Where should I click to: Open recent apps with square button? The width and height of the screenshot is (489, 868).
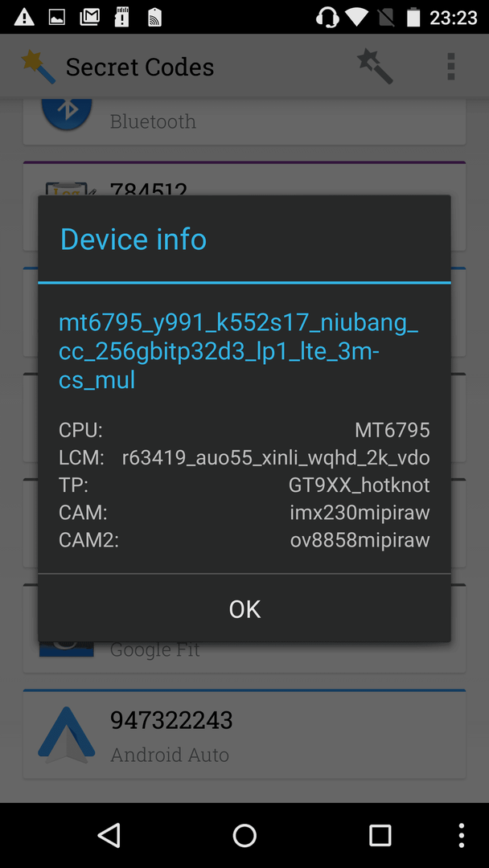[x=380, y=835]
